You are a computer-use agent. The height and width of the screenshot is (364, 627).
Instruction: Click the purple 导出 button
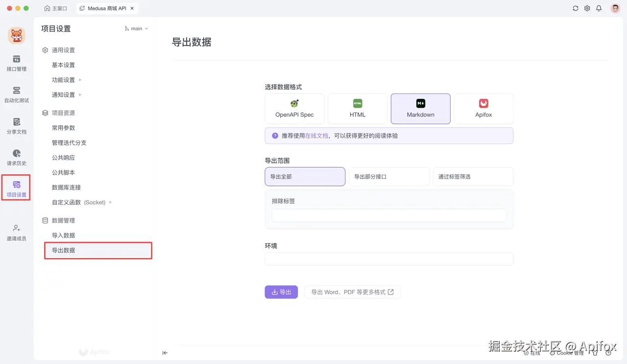281,292
